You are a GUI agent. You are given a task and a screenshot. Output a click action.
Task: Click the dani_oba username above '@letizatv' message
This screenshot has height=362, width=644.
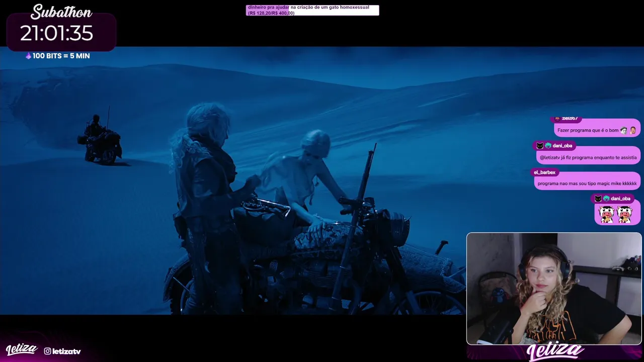click(x=562, y=146)
